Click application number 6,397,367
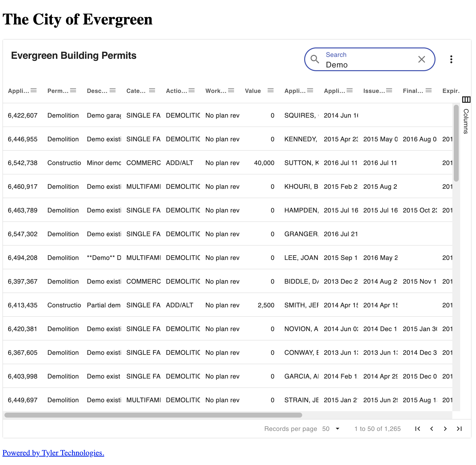The image size is (476, 465). click(x=23, y=281)
